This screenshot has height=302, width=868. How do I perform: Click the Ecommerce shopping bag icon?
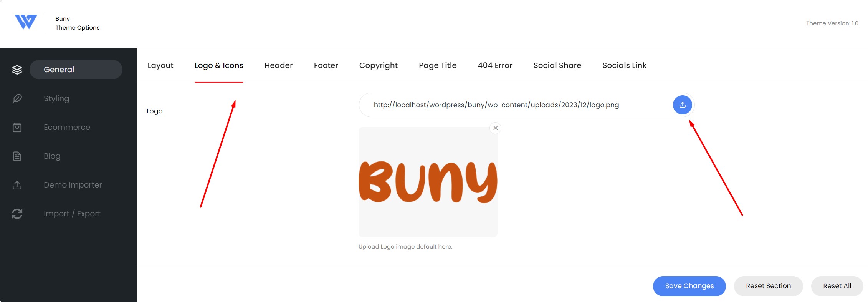[17, 127]
